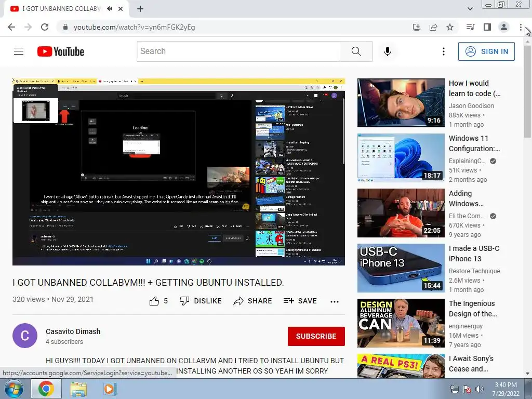
Task: Open media controls in Chrome toolbar
Action: click(471, 27)
